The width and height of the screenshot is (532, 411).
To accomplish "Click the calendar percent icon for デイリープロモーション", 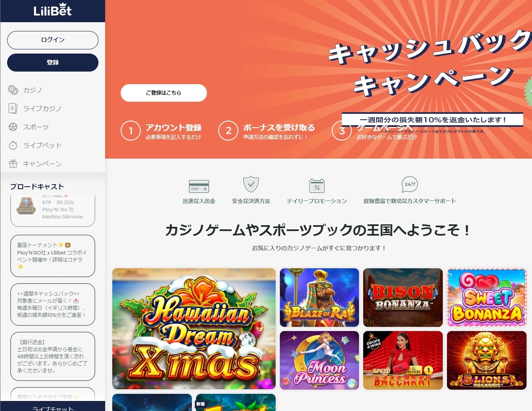I will 317,185.
